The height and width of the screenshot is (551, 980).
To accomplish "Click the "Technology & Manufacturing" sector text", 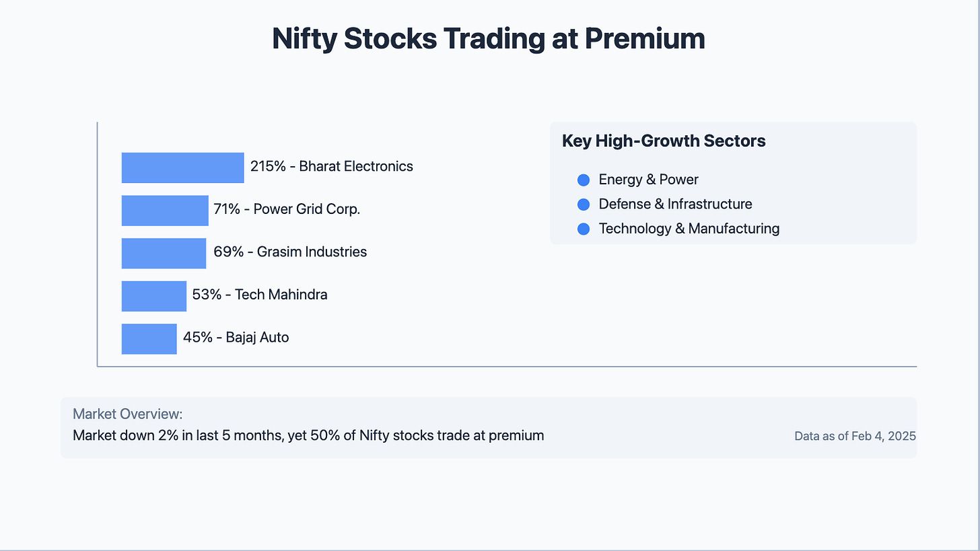I will tap(689, 229).
